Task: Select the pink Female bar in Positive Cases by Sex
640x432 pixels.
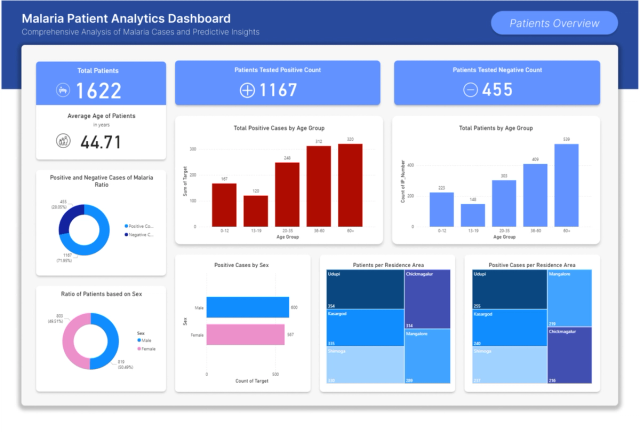Action: click(x=245, y=334)
